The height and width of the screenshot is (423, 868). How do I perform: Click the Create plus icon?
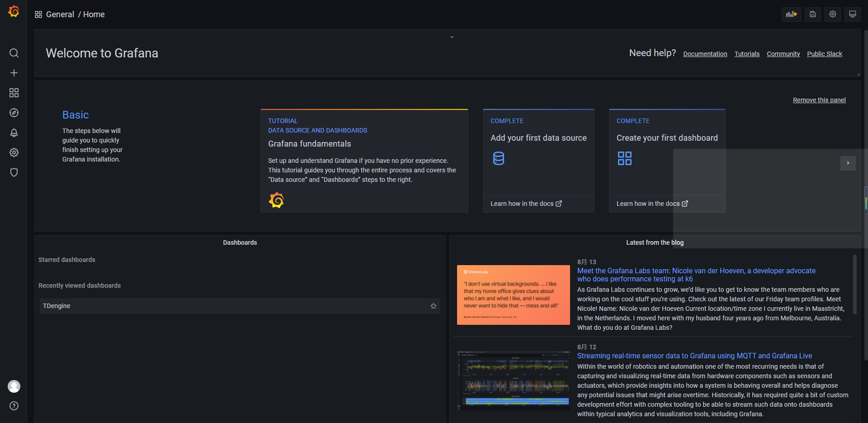[14, 73]
